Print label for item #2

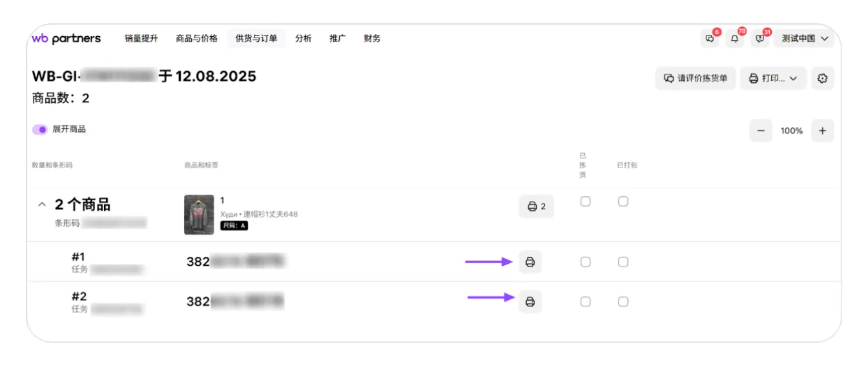[x=530, y=301]
